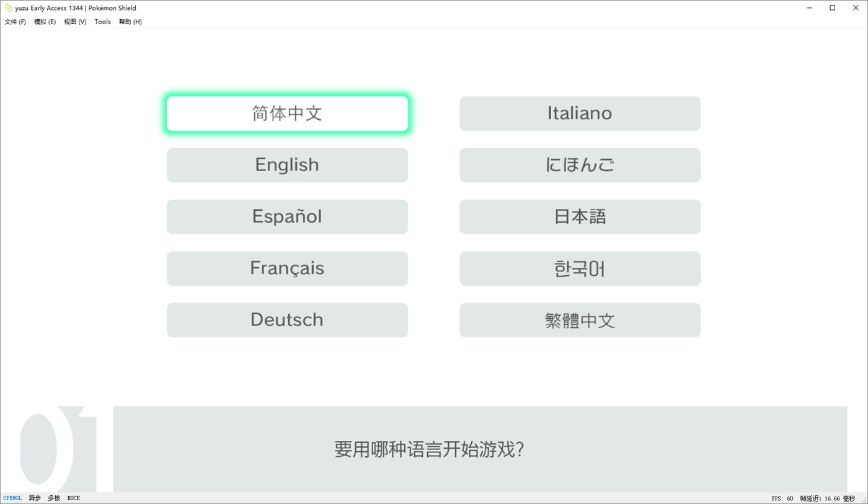Click the yuzu icon in title bar
Image resolution: width=868 pixels, height=504 pixels.
[x=9, y=8]
